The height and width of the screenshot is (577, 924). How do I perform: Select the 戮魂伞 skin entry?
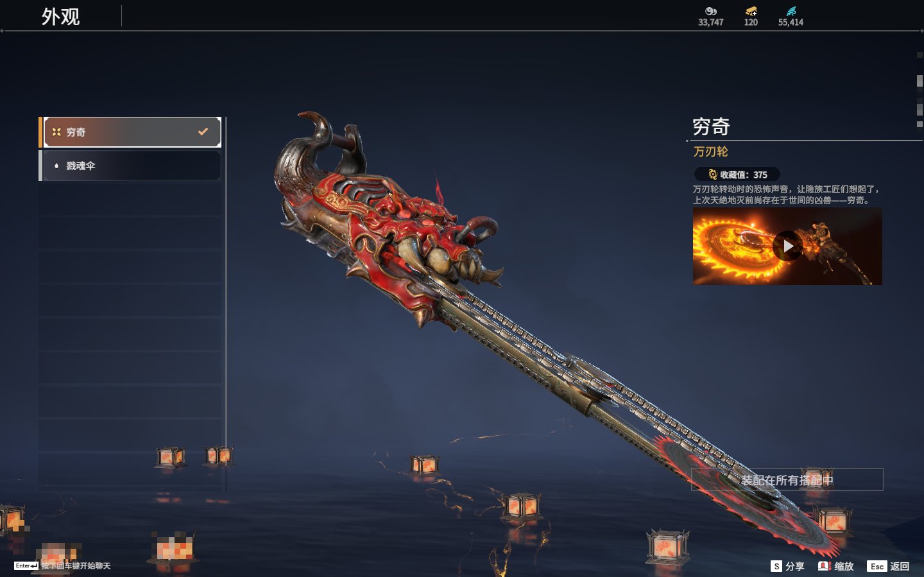tap(130, 166)
